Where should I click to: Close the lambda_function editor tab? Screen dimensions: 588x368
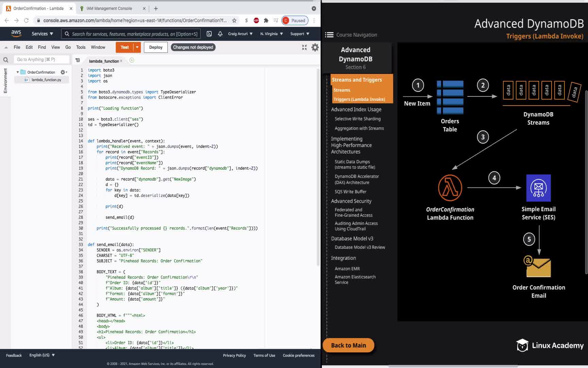[x=121, y=61]
